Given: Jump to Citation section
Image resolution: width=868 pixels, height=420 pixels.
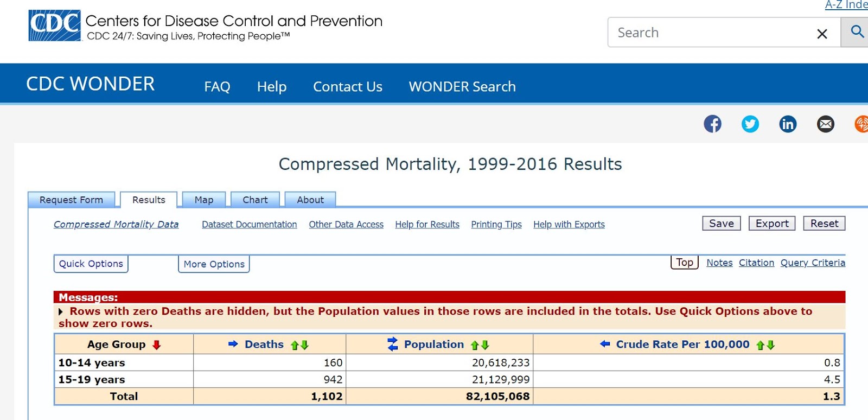Looking at the screenshot, I should point(756,263).
